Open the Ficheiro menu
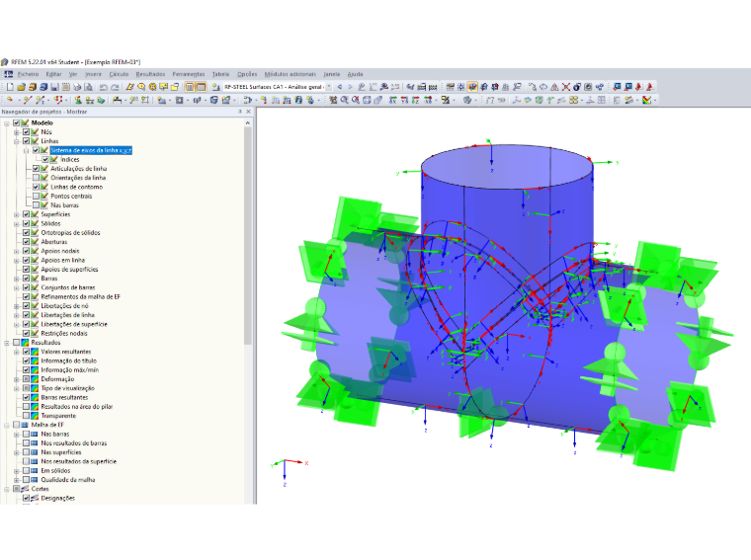Image resolution: width=751 pixels, height=560 pixels. (28, 74)
